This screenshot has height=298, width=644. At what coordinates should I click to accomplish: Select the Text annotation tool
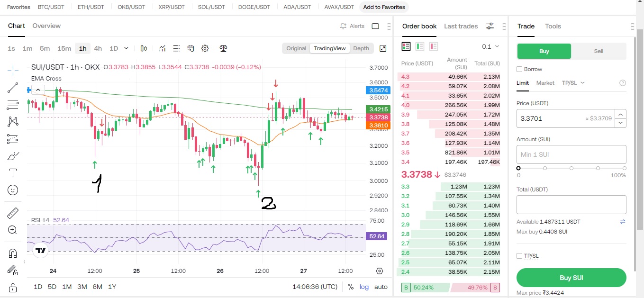click(x=13, y=173)
